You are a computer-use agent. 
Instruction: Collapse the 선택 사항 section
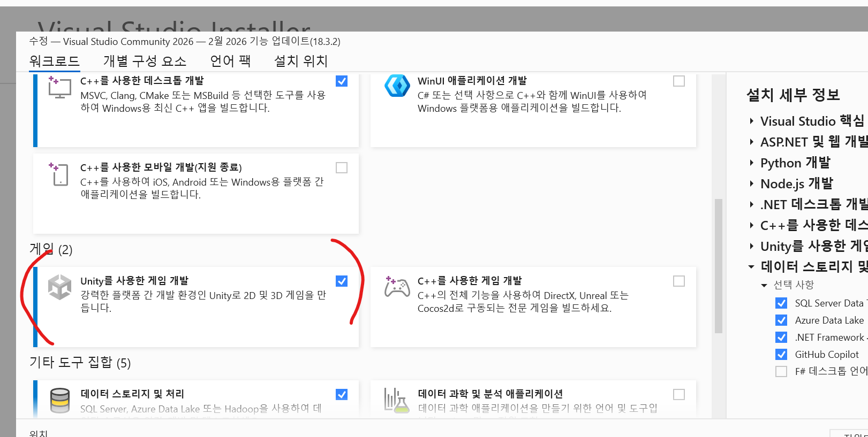[x=764, y=285]
